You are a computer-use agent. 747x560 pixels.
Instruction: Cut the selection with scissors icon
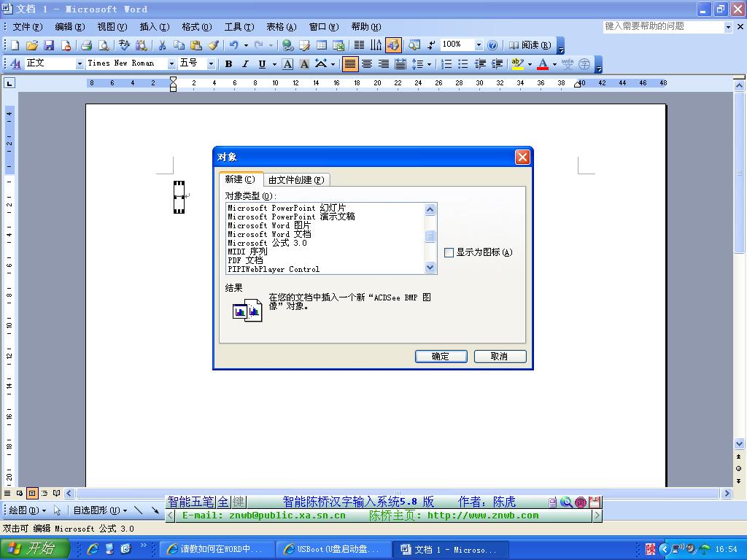coord(162,45)
